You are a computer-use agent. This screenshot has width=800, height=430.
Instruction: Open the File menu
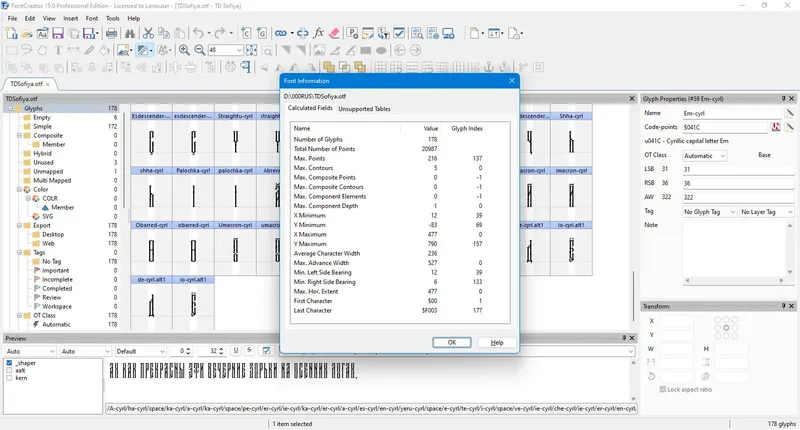pos(12,18)
